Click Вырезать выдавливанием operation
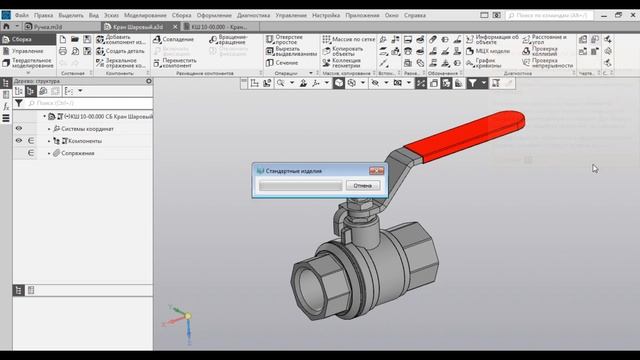 [291, 51]
